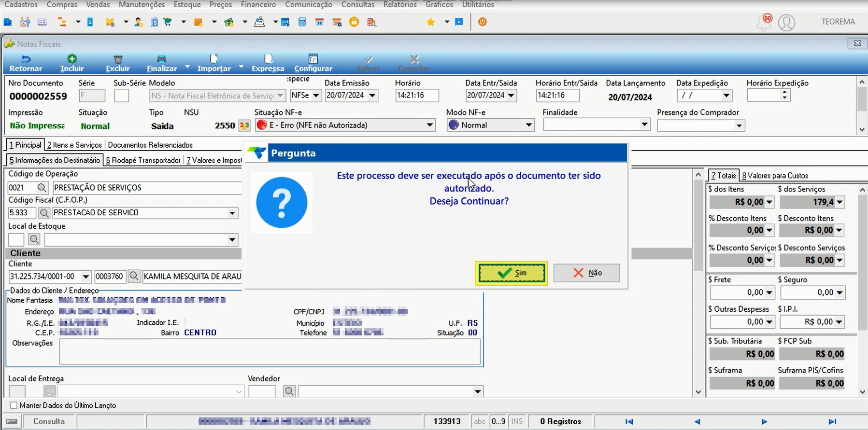Screen dimensions: 868x430
Task: Toggle Manter Dados do Último Lançto checkbox
Action: tap(14, 405)
